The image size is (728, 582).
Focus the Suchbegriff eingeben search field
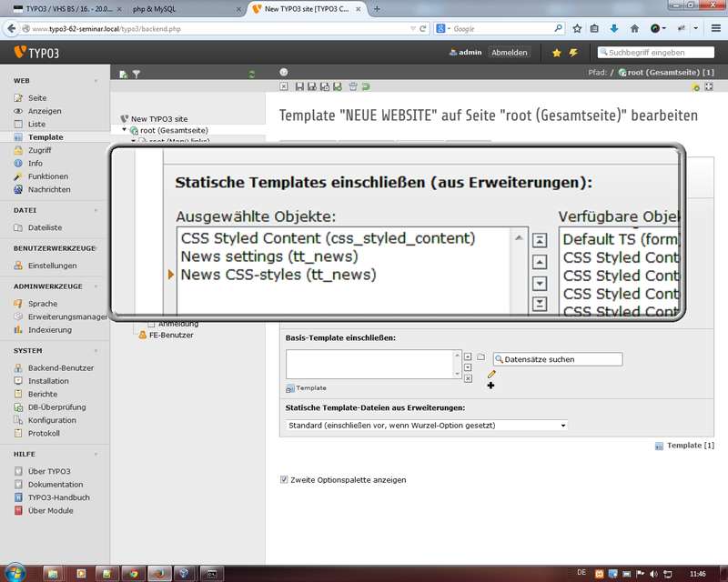(655, 53)
